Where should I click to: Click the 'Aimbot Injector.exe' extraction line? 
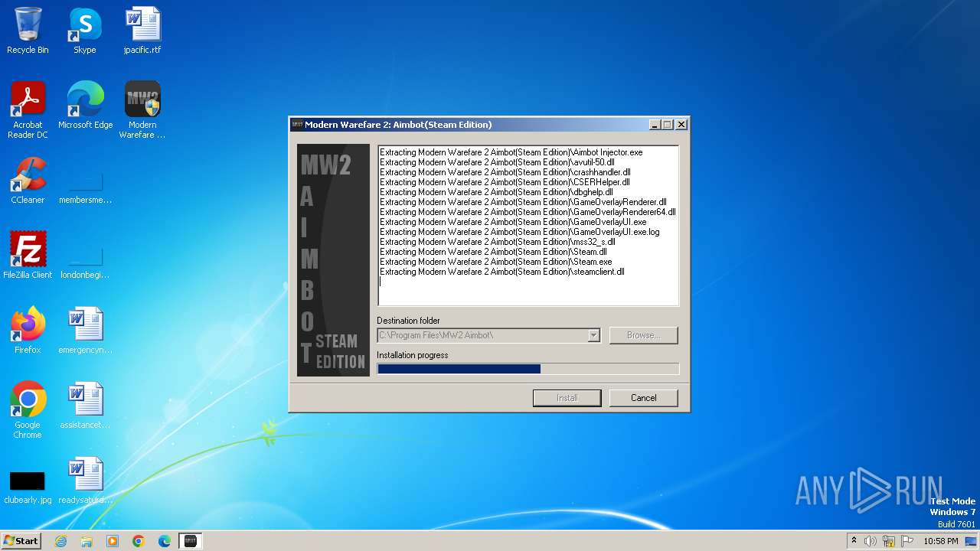(x=511, y=152)
